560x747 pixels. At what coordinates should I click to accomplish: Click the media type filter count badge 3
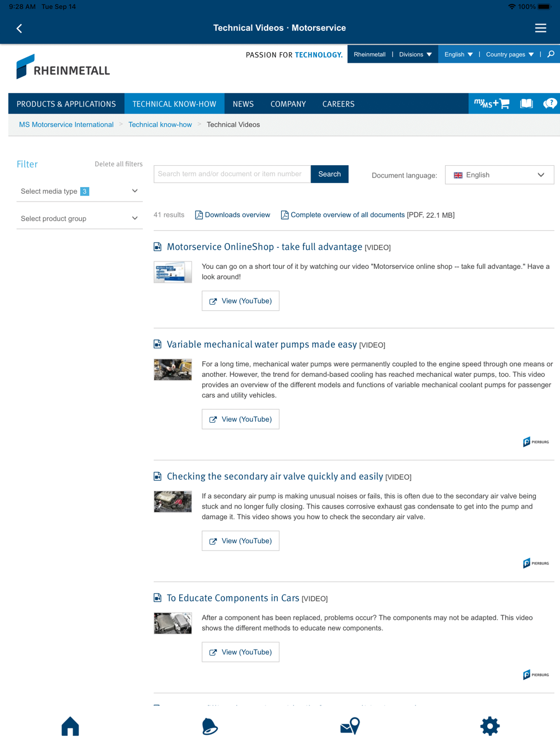[x=85, y=191]
